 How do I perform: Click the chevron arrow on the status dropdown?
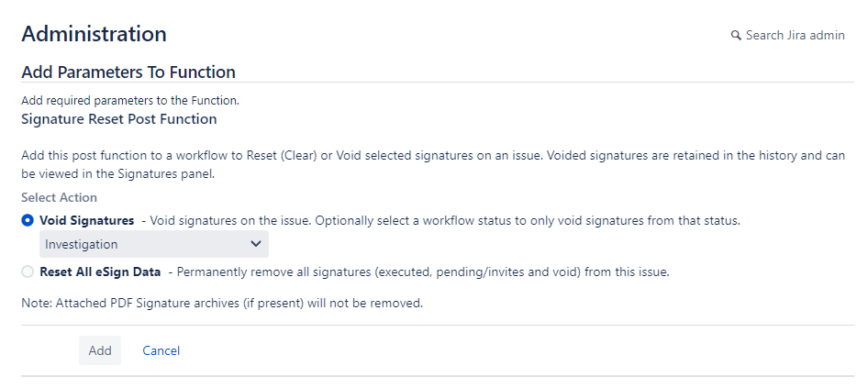click(255, 244)
